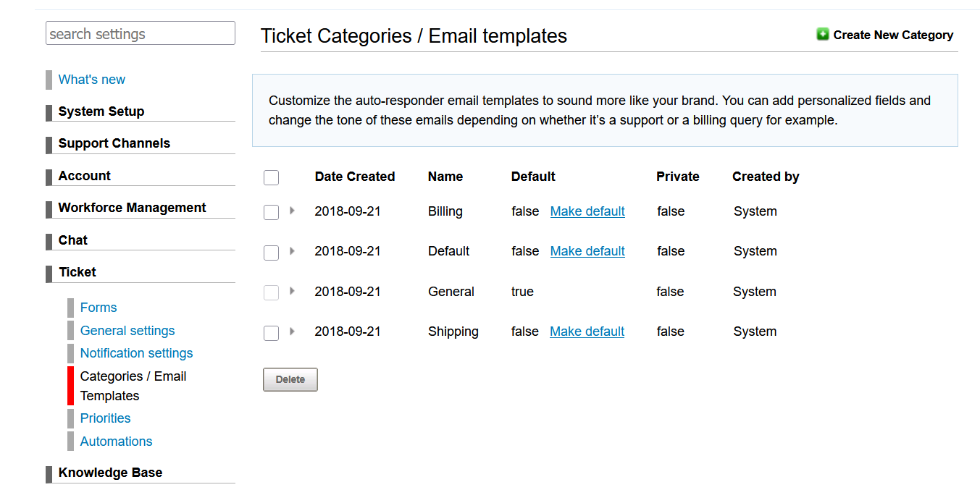
Task: Expand the Billing category row arrow
Action: pyautogui.click(x=292, y=211)
